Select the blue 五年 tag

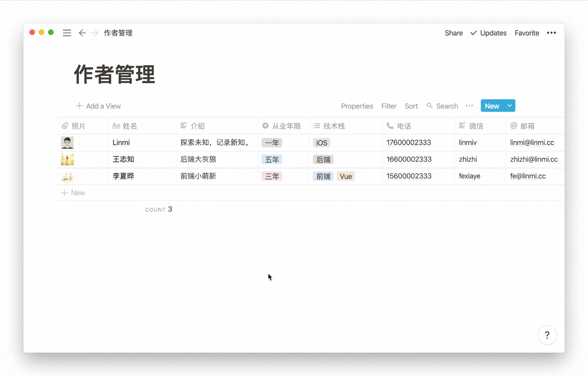pyautogui.click(x=272, y=159)
